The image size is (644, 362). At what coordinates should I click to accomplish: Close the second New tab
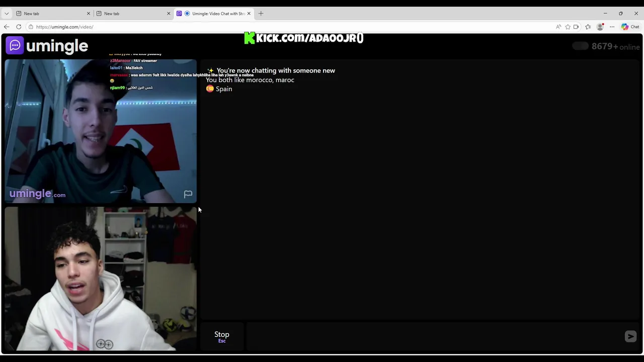169,14
